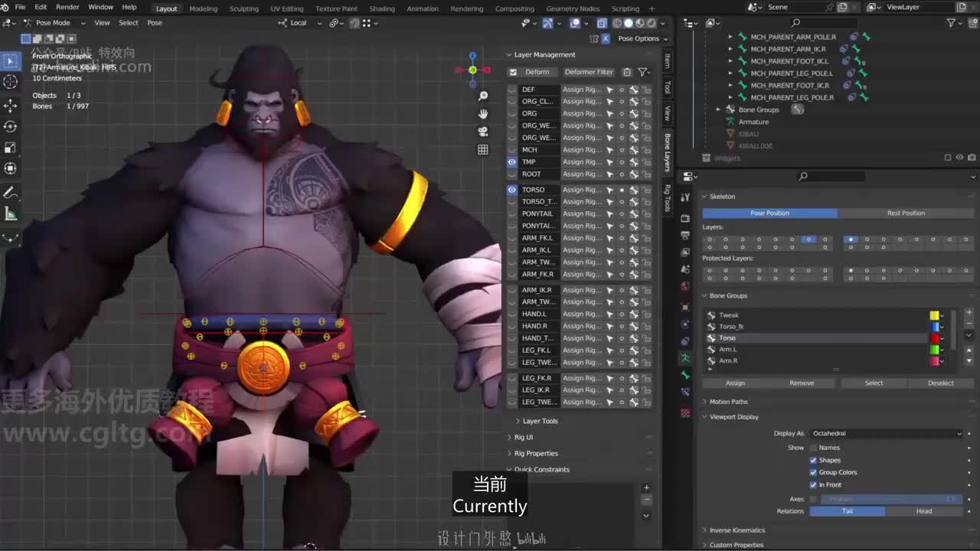Enable the Names display checkbox
Image resolution: width=980 pixels, height=551 pixels.
[813, 448]
